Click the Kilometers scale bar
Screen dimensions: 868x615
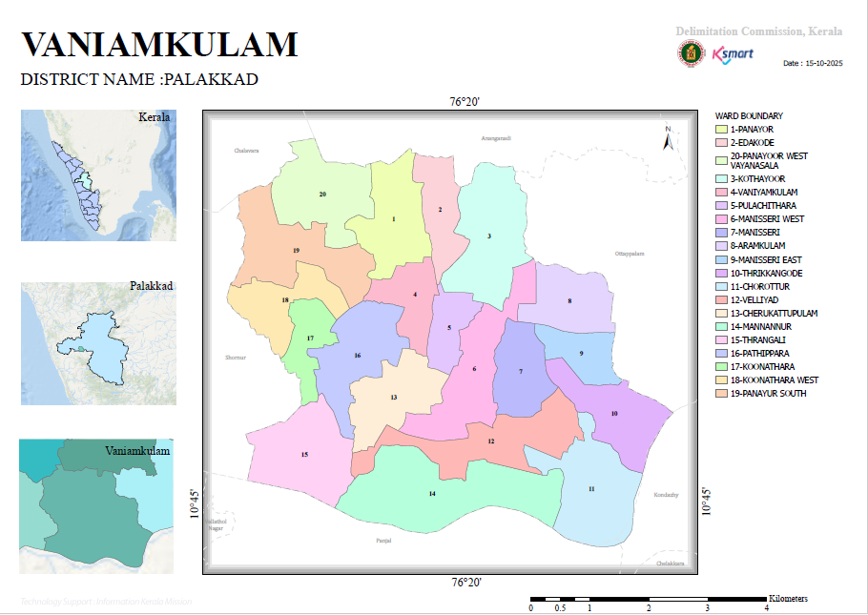pyautogui.click(x=649, y=599)
